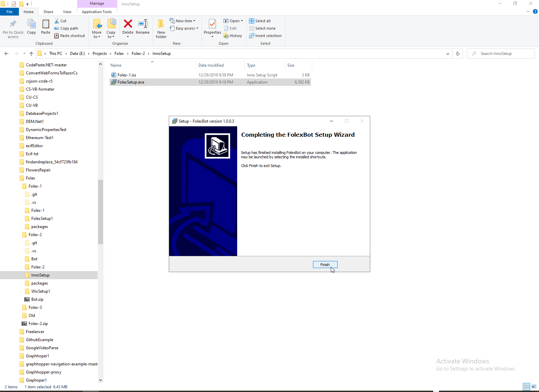This screenshot has width=539, height=392.
Task: Go back with the Back arrow
Action: (x=6, y=54)
